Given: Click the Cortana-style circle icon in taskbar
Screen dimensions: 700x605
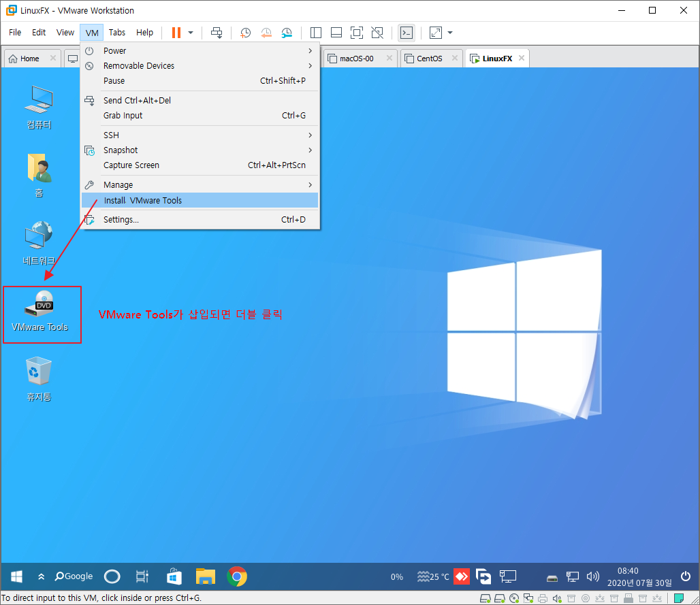Looking at the screenshot, I should pyautogui.click(x=112, y=576).
